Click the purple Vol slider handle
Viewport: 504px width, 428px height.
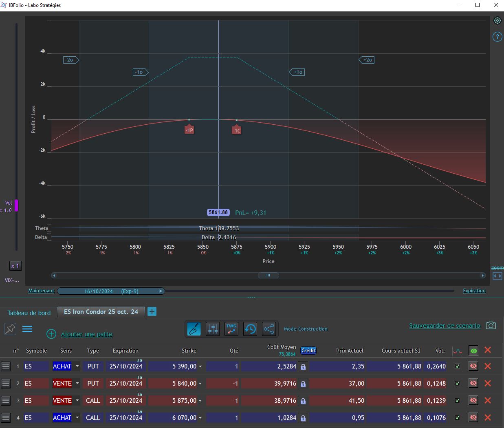(16, 205)
